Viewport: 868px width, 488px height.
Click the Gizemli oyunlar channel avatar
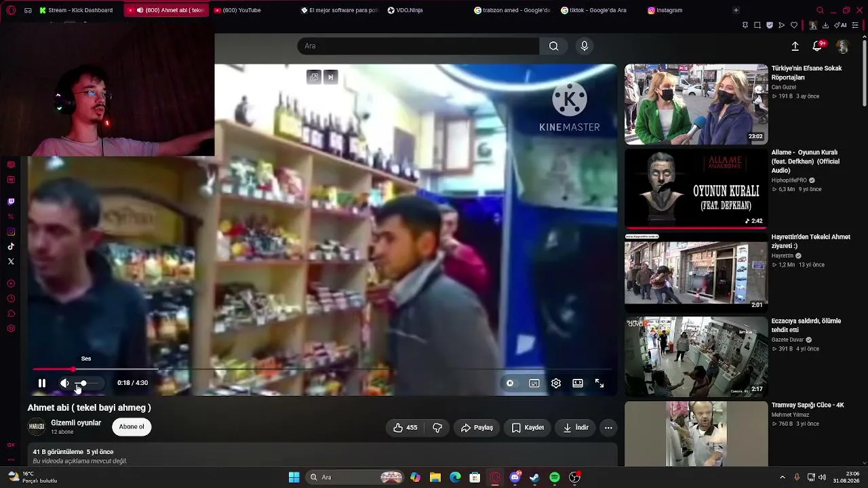pyautogui.click(x=36, y=427)
